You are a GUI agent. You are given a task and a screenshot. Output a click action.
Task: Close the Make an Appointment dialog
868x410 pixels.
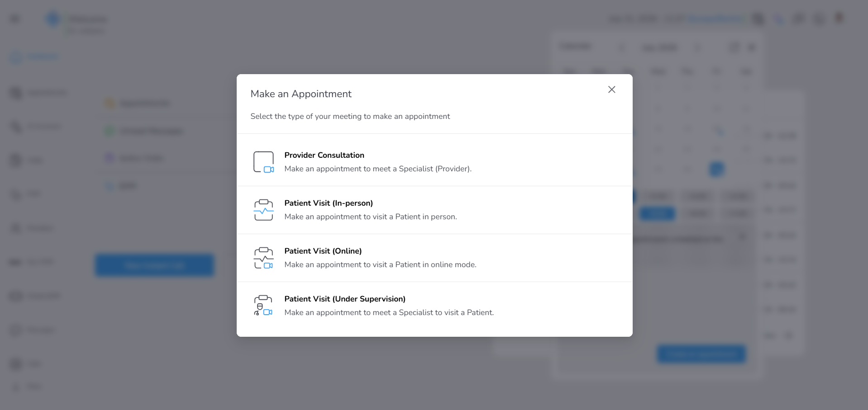point(611,90)
